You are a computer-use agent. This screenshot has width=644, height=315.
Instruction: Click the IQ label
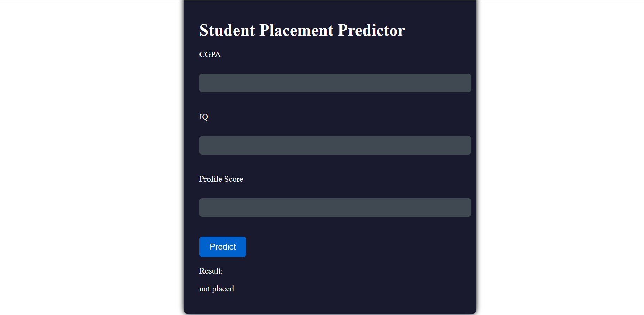point(204,117)
